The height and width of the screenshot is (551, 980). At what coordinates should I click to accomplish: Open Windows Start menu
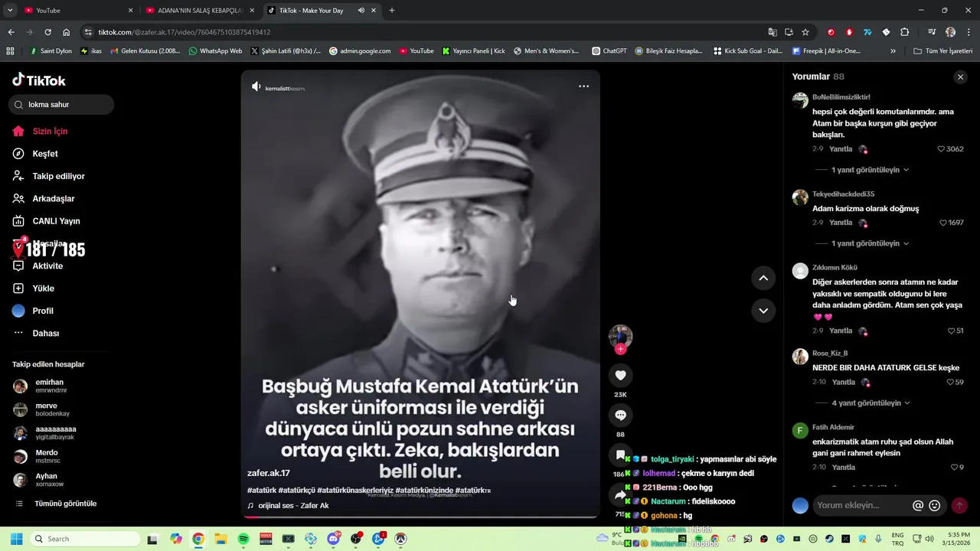(16, 539)
